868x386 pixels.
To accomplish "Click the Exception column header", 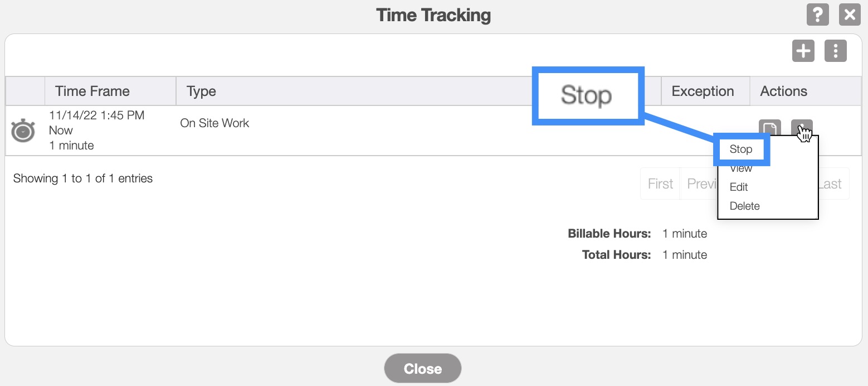I will (703, 91).
